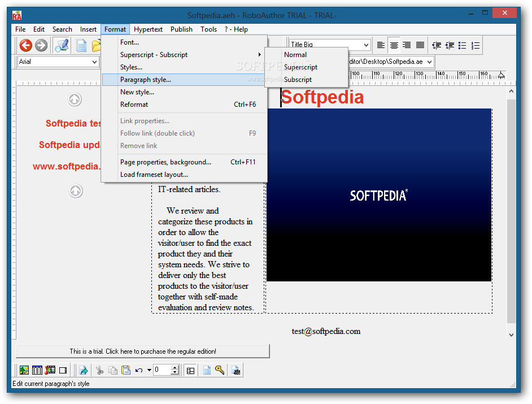Click the Insert table icon
This screenshot has height=404, width=532.
point(37,370)
